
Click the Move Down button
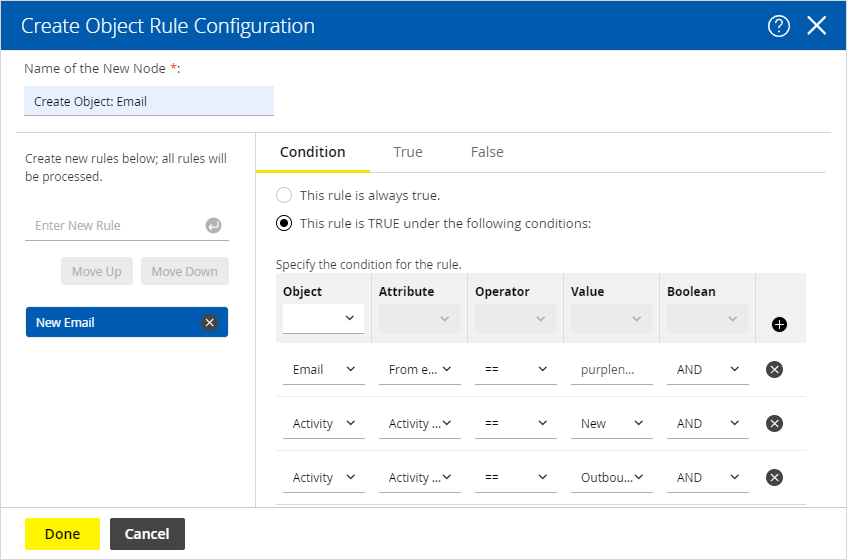[x=185, y=271]
